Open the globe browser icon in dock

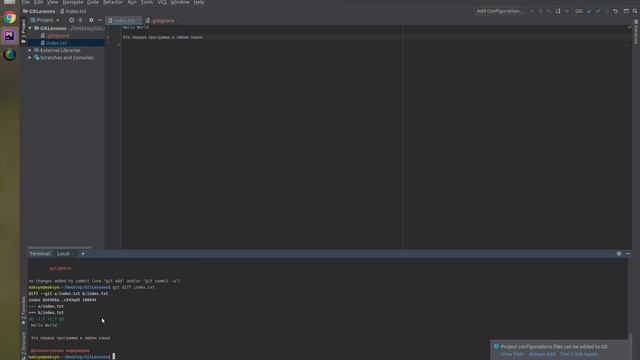[x=9, y=54]
